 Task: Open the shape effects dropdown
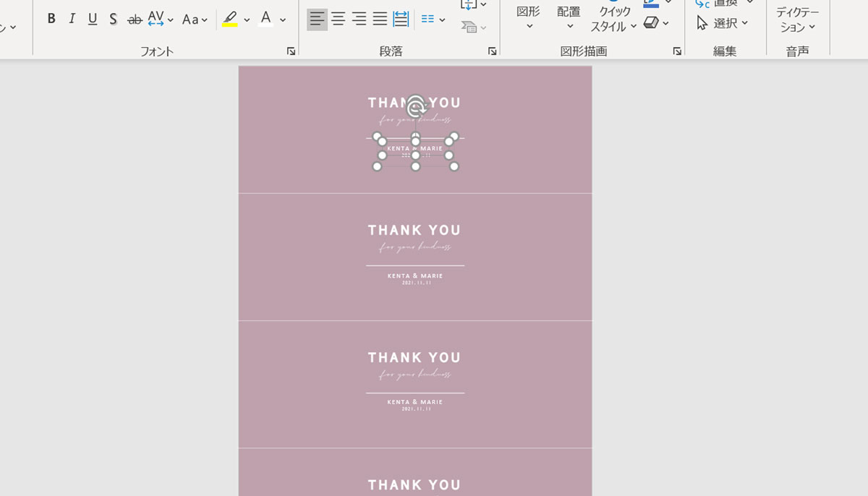tap(656, 23)
